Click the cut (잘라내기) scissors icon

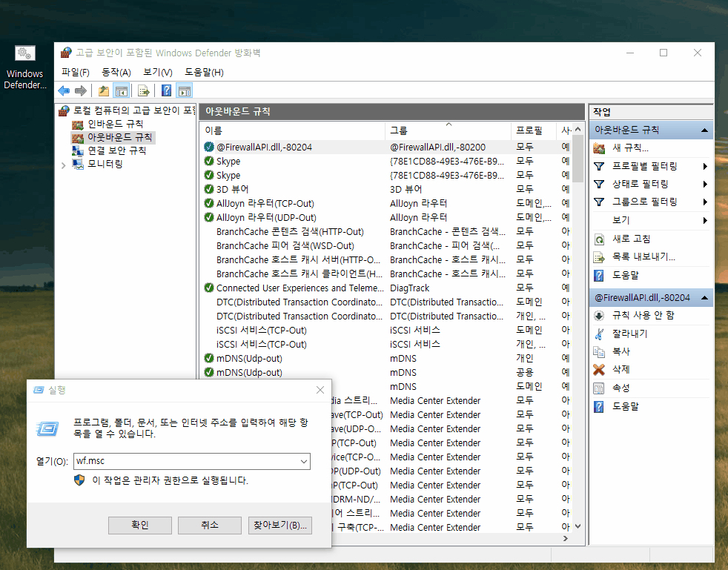[x=600, y=334]
